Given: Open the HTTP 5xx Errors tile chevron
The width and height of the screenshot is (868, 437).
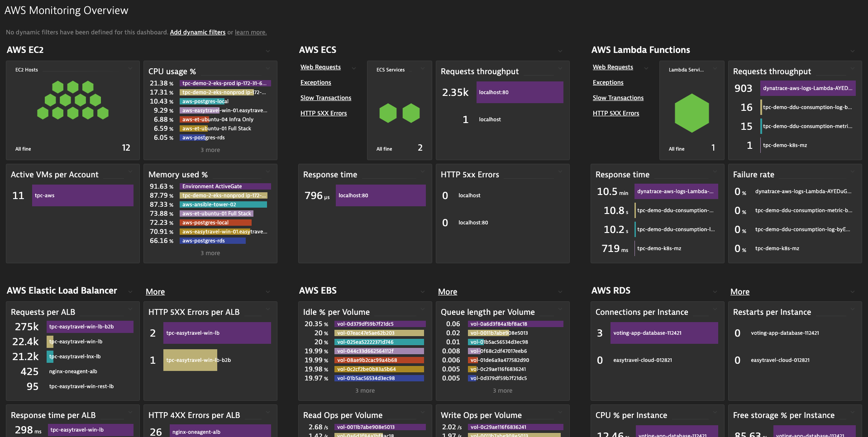Looking at the screenshot, I should (x=560, y=171).
